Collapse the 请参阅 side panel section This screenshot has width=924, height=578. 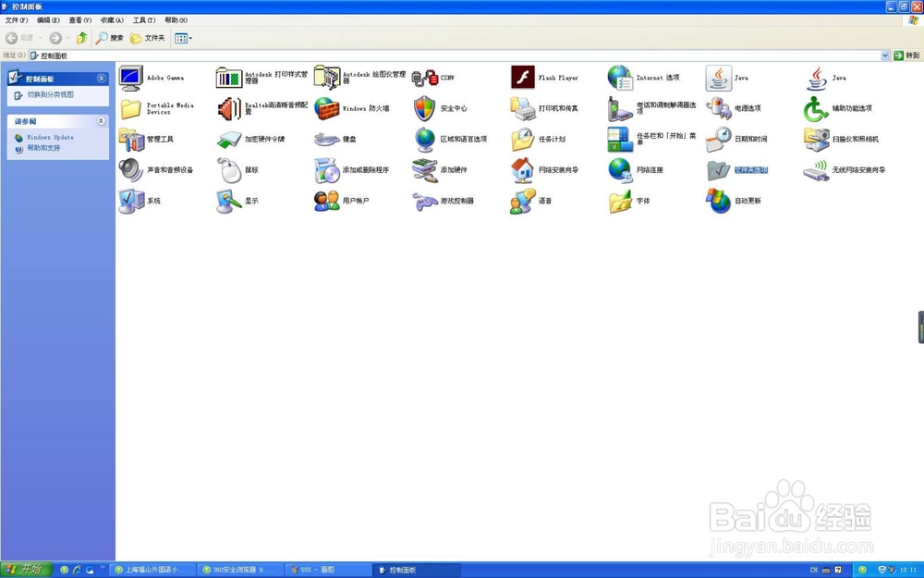102,121
